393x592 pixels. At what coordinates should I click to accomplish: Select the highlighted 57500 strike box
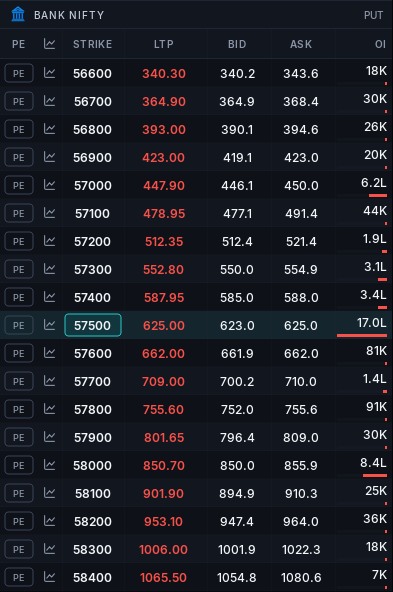pos(92,325)
